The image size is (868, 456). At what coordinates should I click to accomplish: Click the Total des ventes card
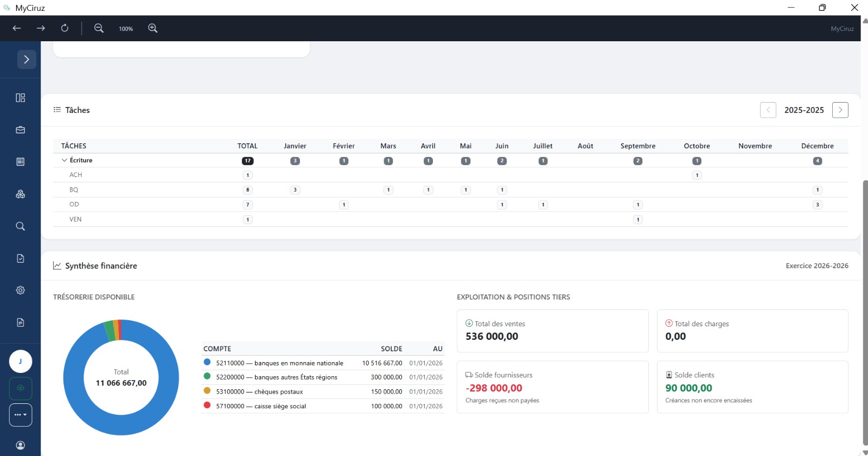[553, 331]
